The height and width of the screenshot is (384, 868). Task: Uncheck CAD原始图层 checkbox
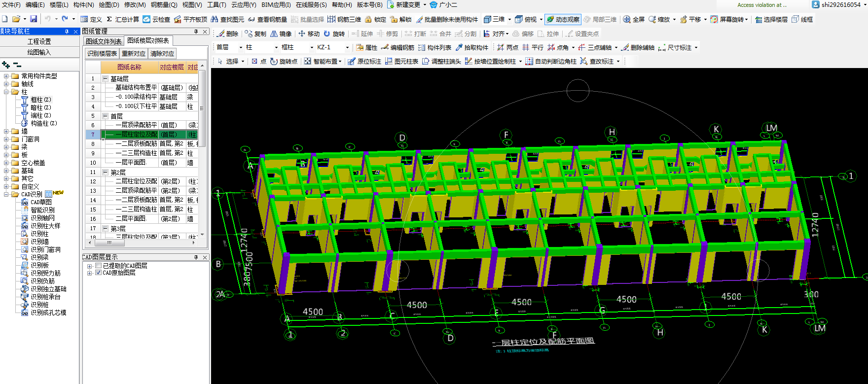[x=99, y=273]
